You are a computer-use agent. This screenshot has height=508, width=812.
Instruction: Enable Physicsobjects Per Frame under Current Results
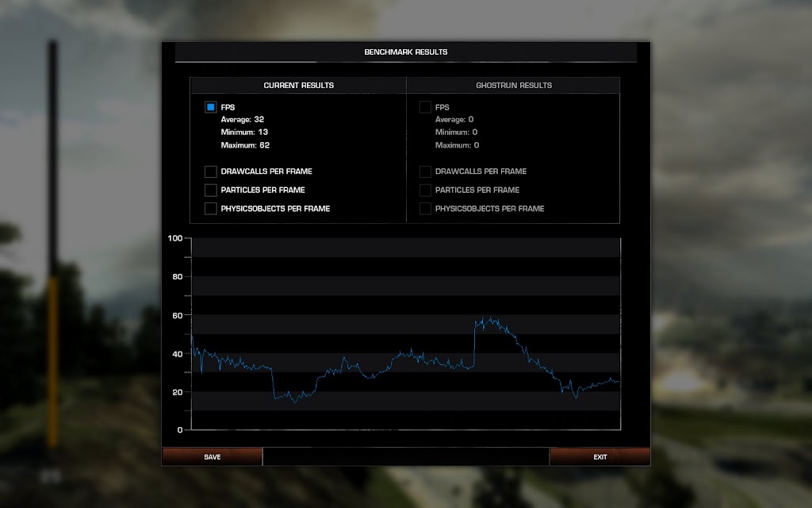(x=210, y=209)
